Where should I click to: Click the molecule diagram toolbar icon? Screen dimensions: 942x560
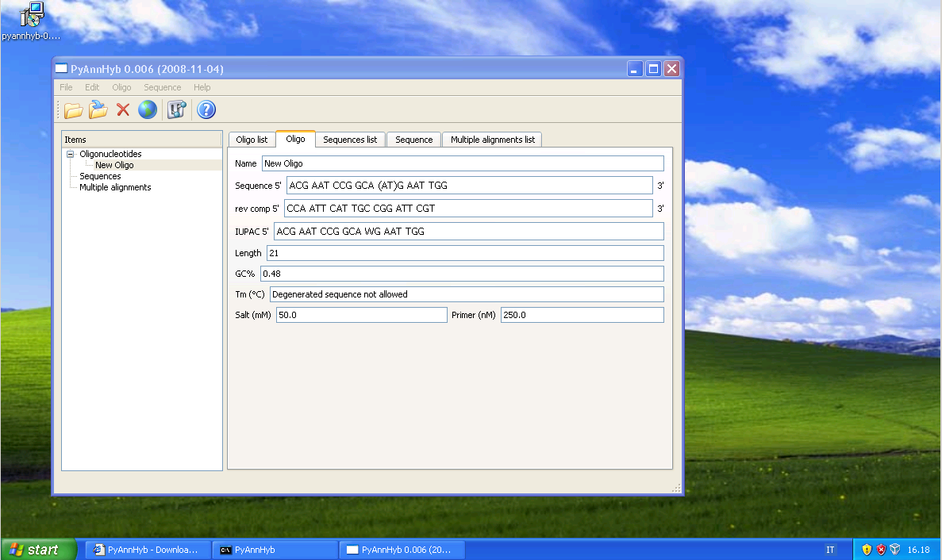point(177,109)
